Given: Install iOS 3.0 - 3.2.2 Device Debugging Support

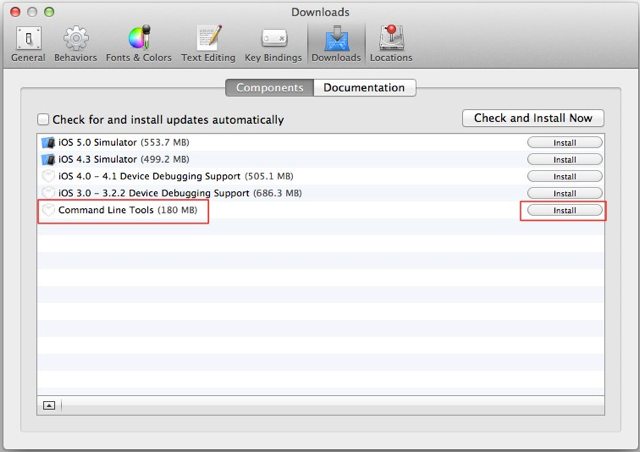Looking at the screenshot, I should coord(564,194).
